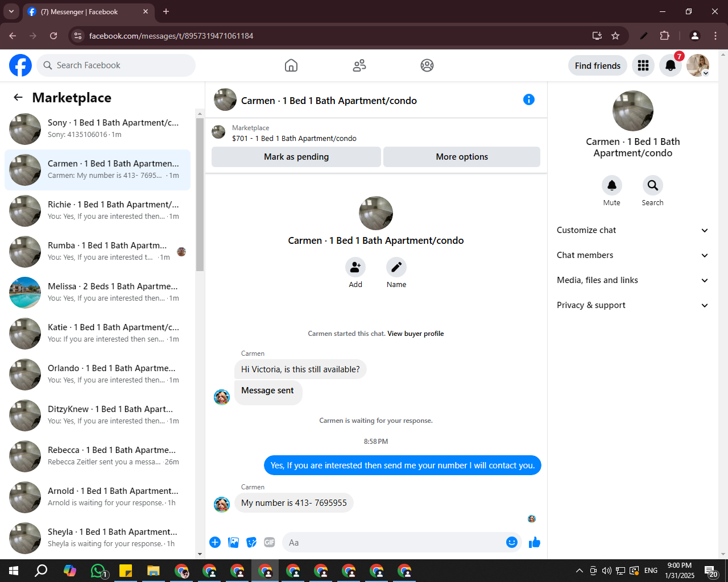Open emoji picker in message box

click(512, 542)
